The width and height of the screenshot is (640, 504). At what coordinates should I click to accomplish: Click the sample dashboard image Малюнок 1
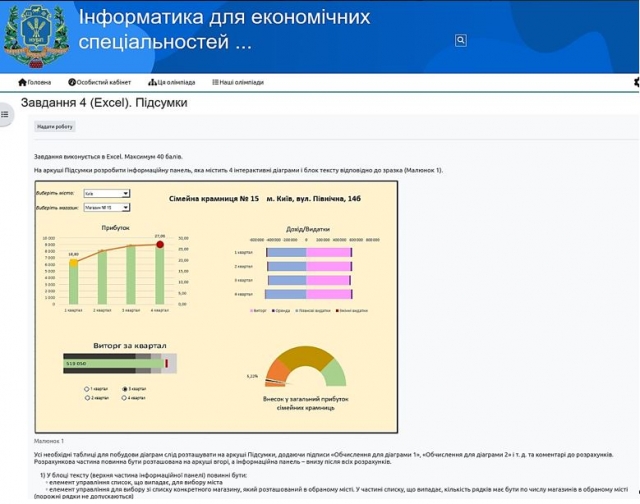coord(216,307)
